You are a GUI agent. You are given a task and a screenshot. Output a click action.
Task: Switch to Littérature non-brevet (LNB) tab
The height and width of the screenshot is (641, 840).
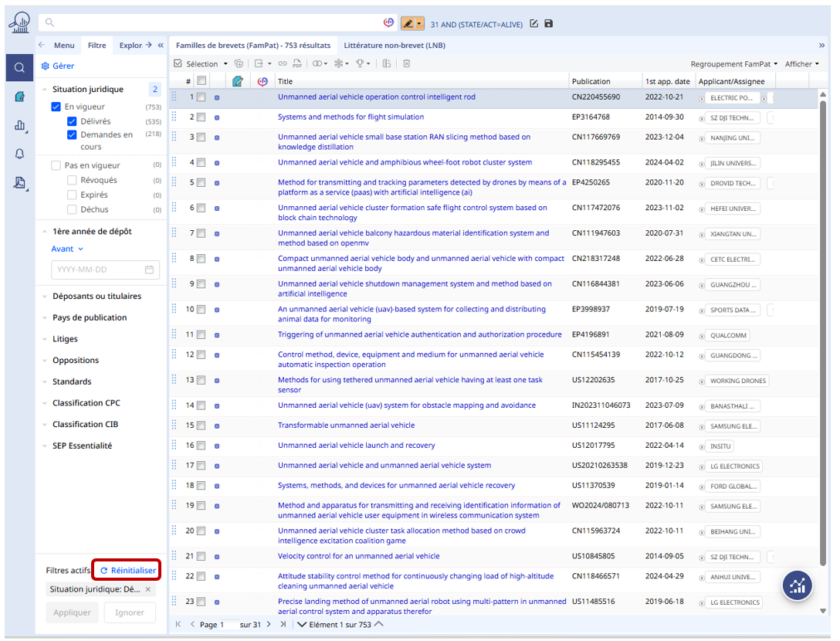394,46
